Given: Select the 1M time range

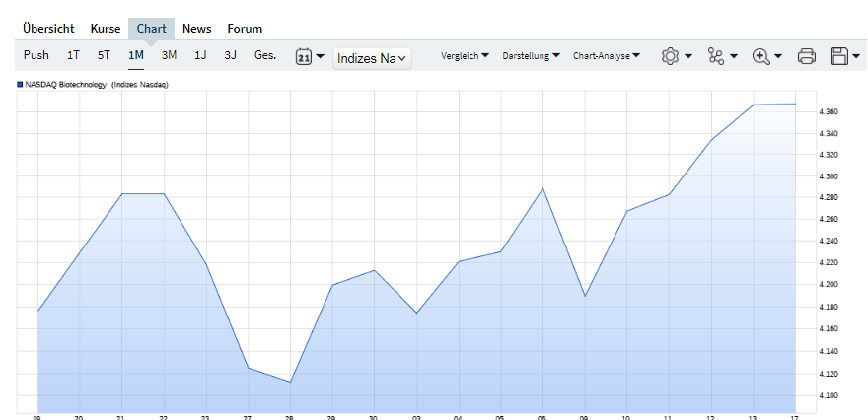Looking at the screenshot, I should [x=136, y=55].
